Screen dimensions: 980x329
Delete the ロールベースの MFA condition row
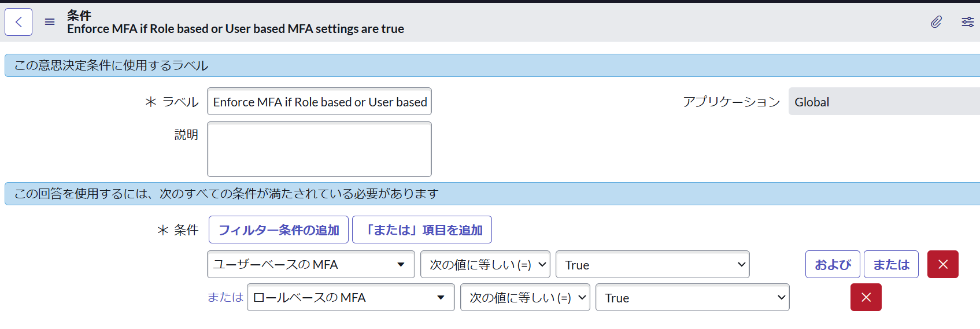coord(866,297)
